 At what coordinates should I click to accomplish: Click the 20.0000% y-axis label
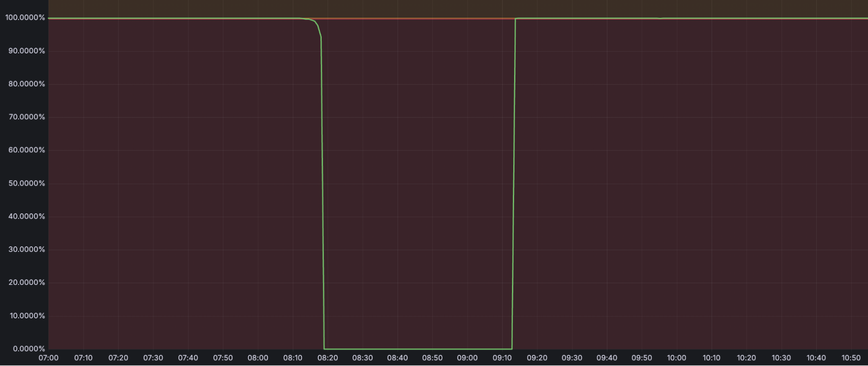26,282
